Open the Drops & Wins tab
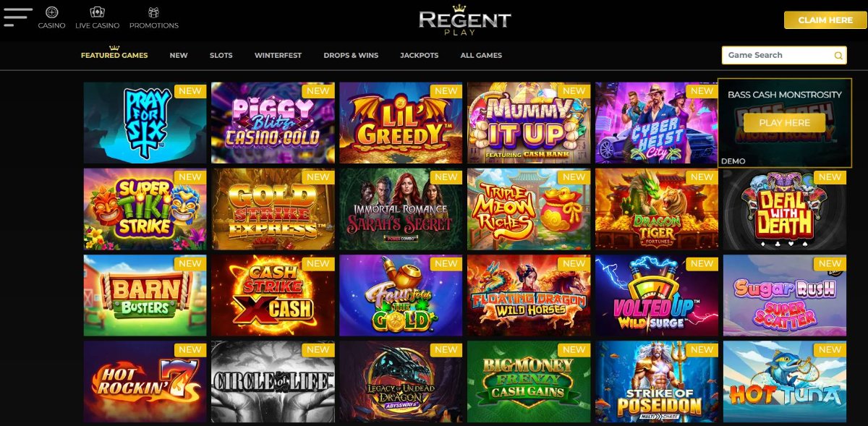 [351, 55]
